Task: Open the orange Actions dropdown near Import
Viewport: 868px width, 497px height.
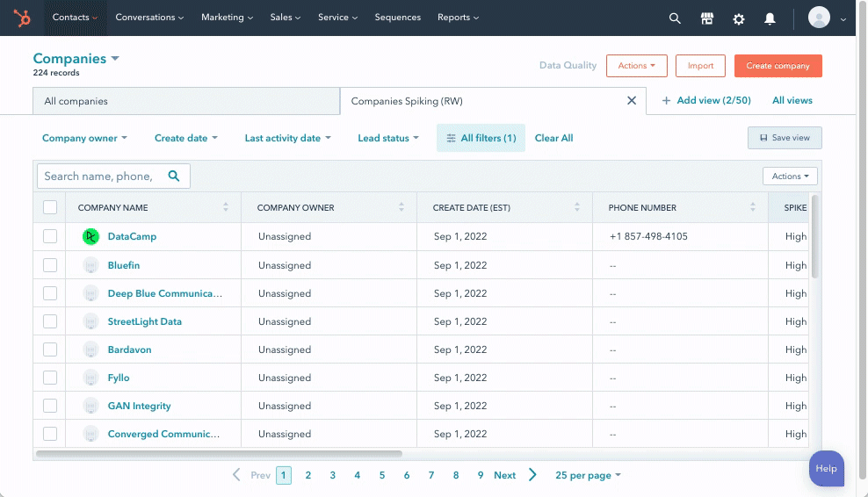Action: coord(637,66)
